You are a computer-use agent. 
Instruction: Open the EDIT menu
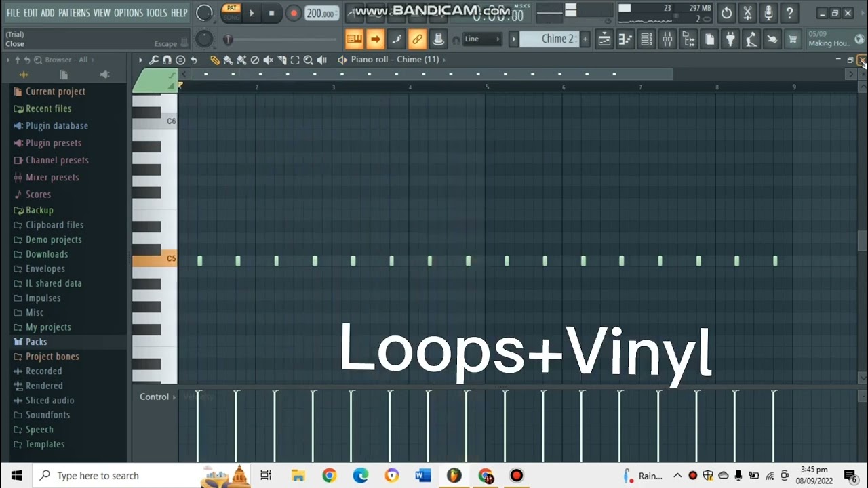point(31,13)
